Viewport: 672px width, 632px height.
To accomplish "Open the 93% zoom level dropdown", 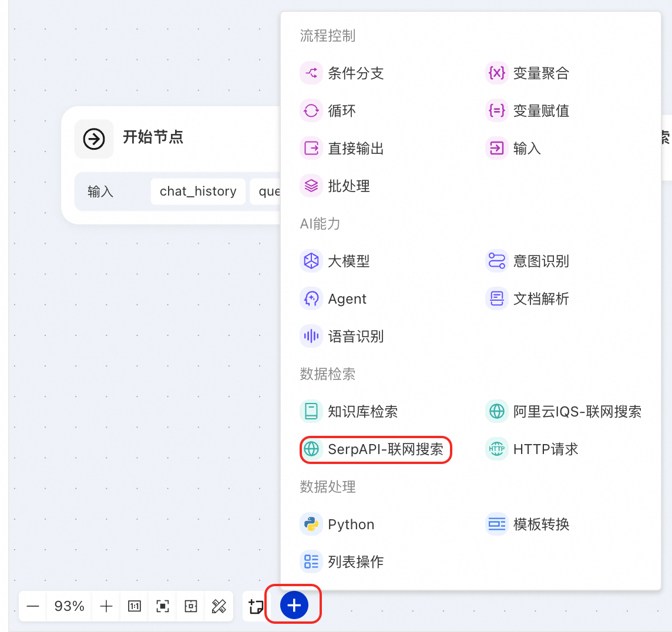I will click(x=69, y=606).
